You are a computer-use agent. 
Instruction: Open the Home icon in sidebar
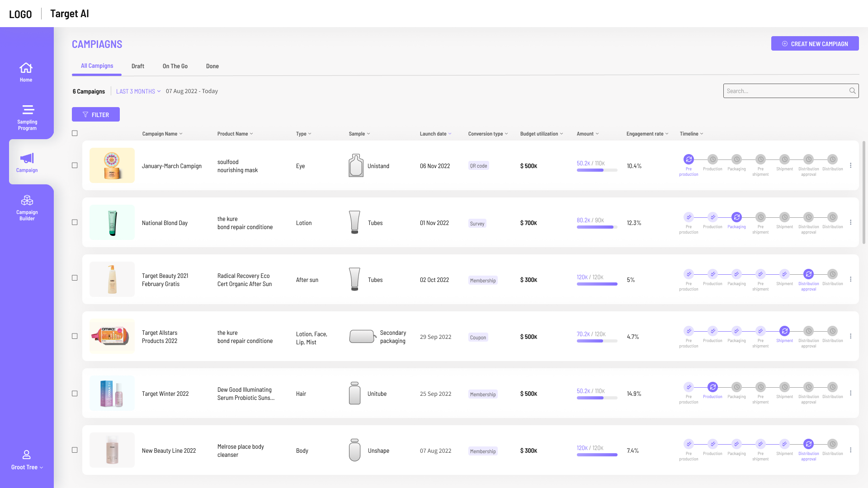click(x=26, y=68)
